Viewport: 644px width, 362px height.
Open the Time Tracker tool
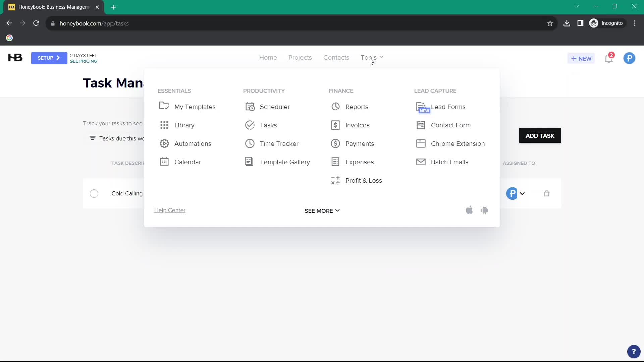coord(279,144)
